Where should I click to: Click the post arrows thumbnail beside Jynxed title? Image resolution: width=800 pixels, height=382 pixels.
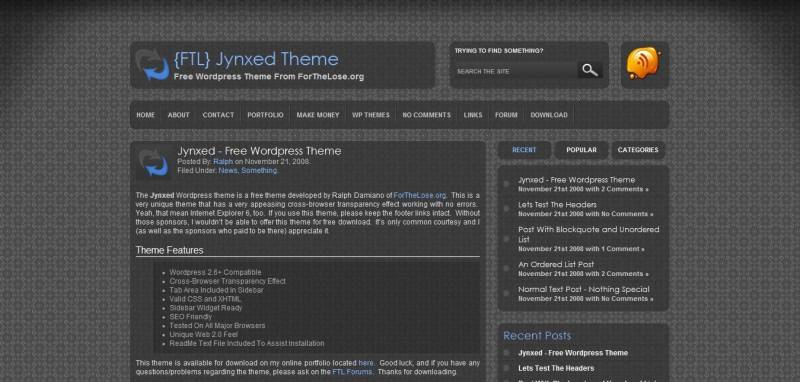point(154,163)
